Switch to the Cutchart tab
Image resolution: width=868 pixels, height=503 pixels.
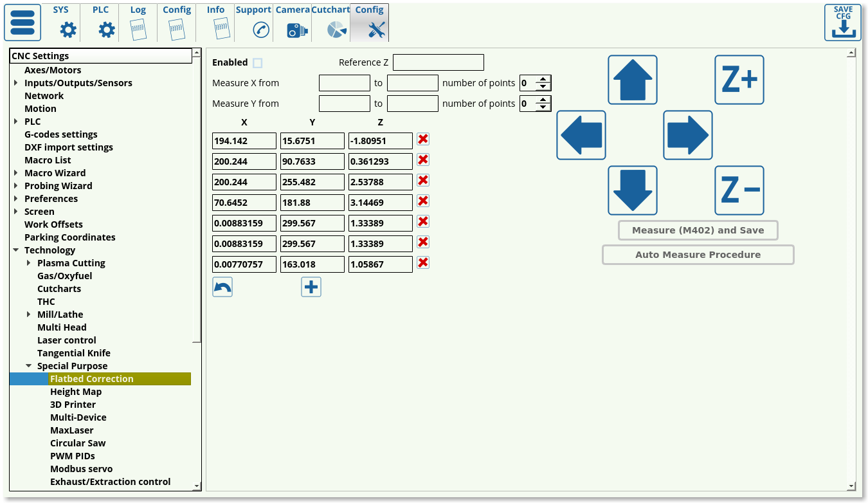click(x=331, y=23)
